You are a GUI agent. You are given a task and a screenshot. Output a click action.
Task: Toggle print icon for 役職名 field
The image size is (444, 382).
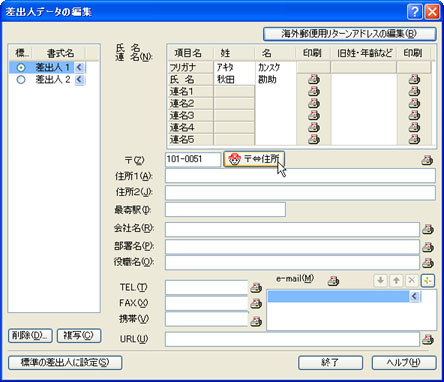click(x=428, y=263)
